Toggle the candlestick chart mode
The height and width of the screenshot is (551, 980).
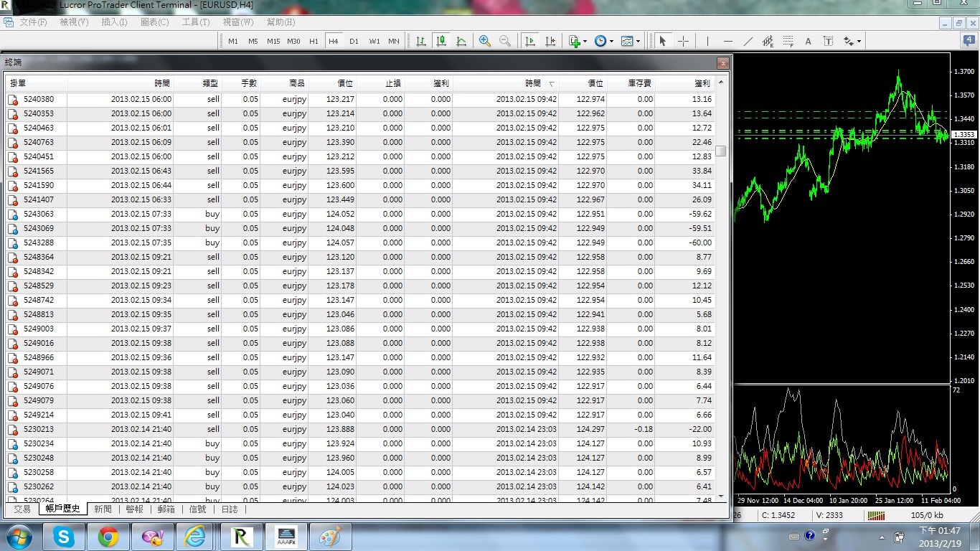(x=441, y=41)
